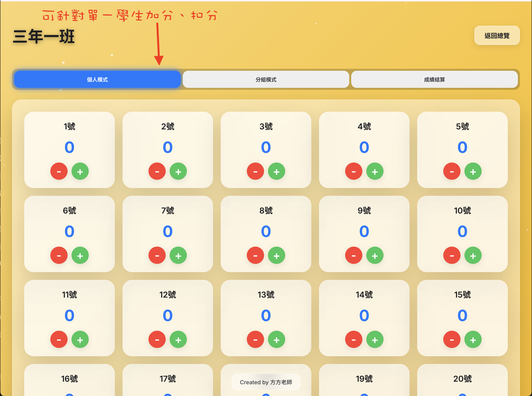Viewport: 532px width, 396px height.
Task: Open the 成績結算 tab
Action: [x=434, y=79]
